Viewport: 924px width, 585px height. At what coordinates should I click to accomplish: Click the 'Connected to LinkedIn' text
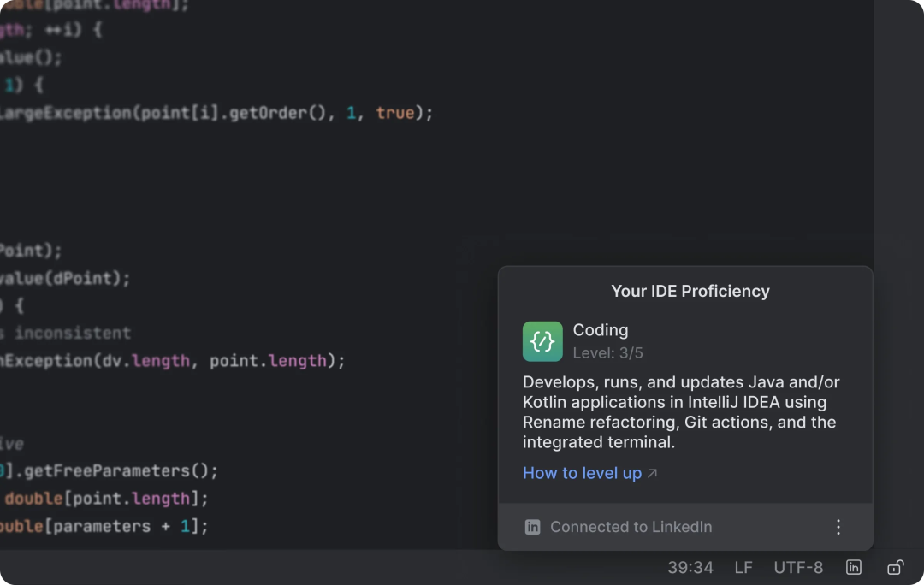tap(631, 527)
